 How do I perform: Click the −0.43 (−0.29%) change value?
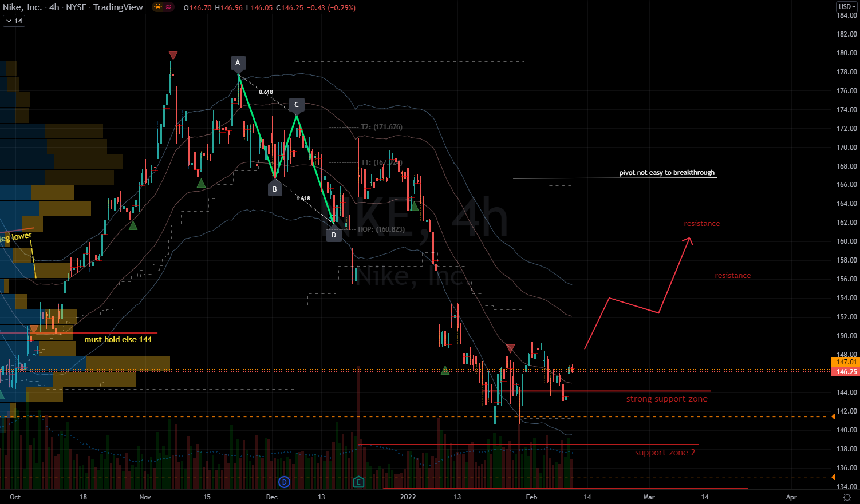(x=332, y=7)
